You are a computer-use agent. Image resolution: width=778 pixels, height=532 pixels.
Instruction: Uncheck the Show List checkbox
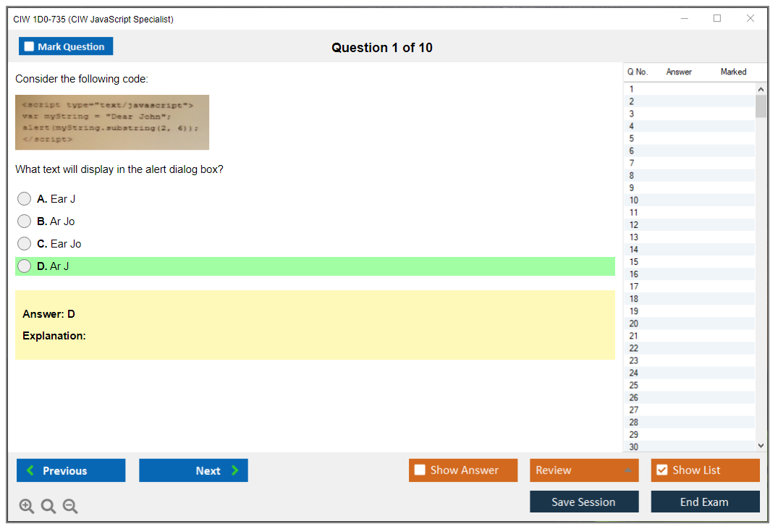tap(661, 470)
